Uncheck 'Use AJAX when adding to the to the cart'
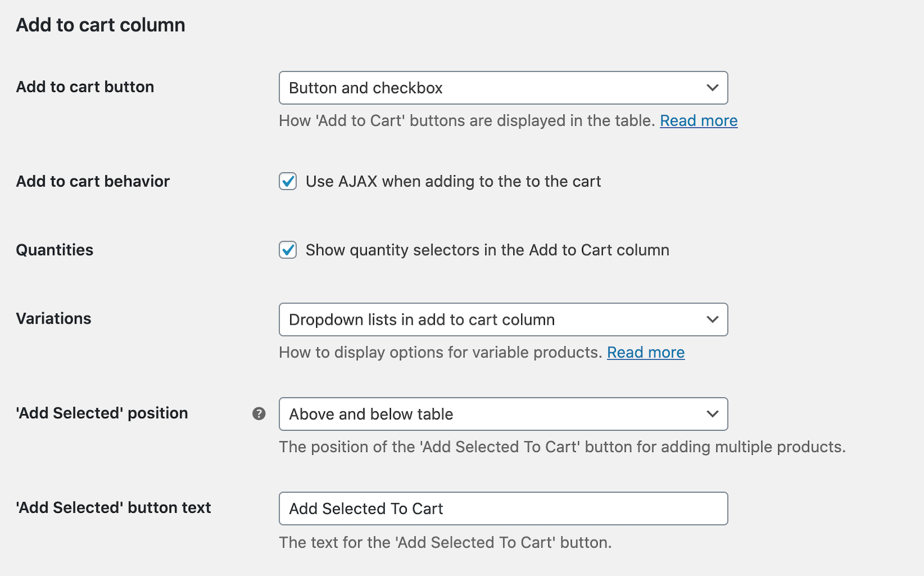The image size is (924, 576). 287,181
